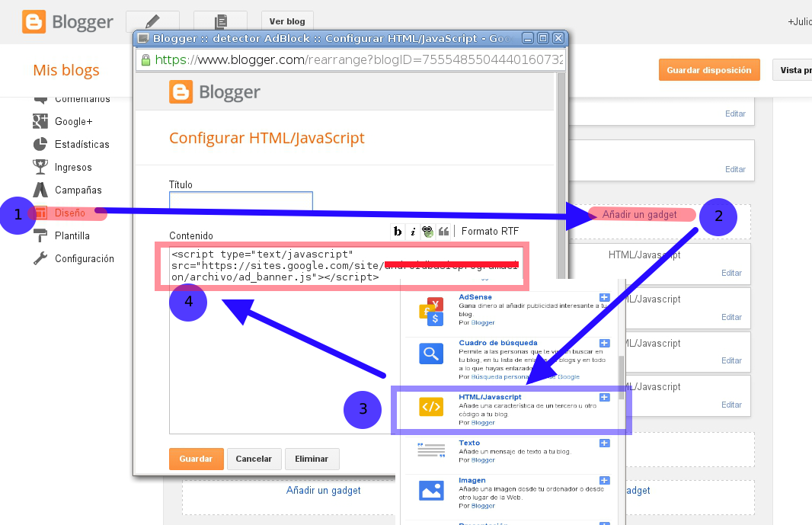Screen dimensions: 812x525
Task: Click Ver blog button
Action: point(287,21)
